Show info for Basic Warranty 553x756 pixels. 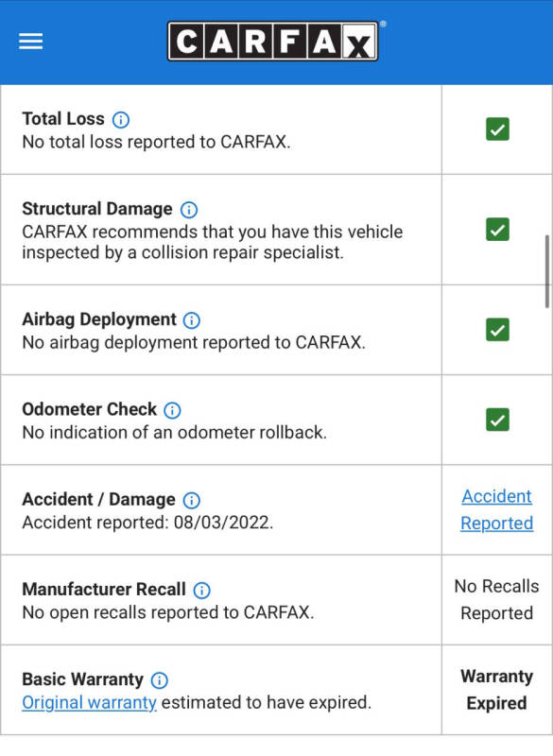(159, 680)
